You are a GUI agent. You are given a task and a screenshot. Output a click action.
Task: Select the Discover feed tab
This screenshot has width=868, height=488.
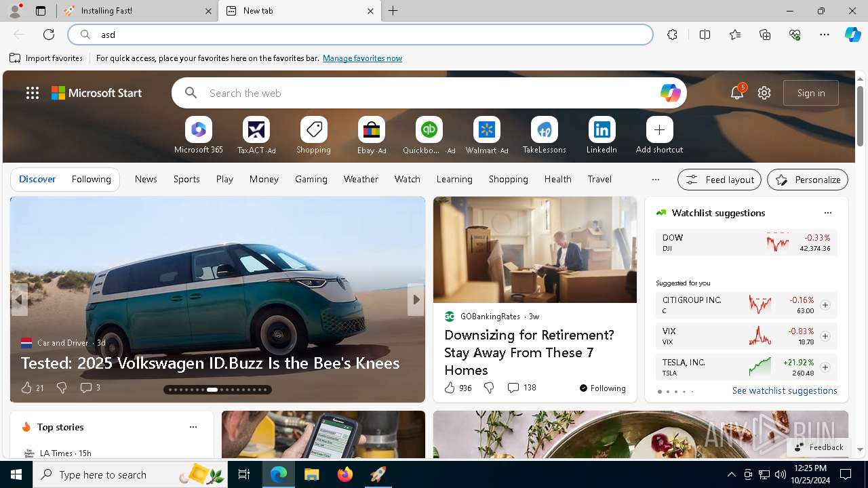(37, 179)
